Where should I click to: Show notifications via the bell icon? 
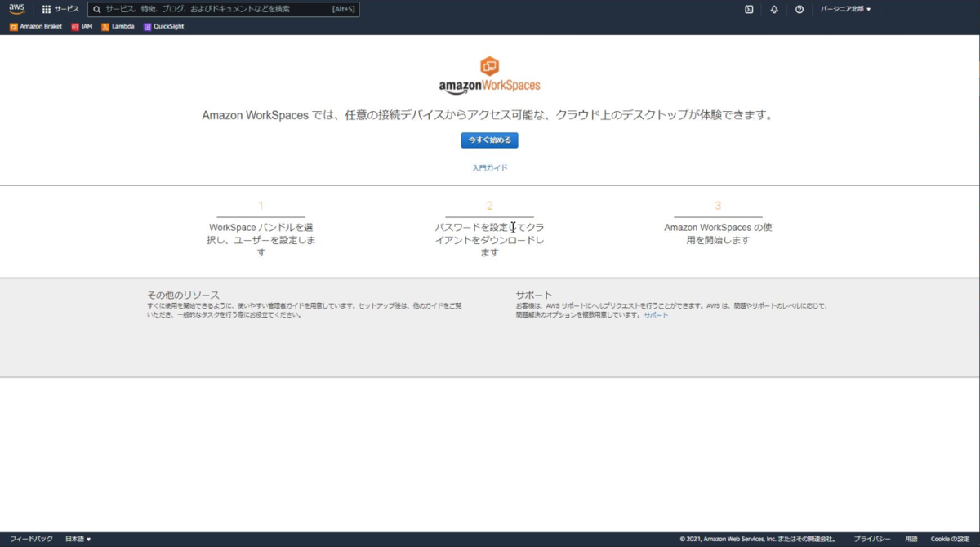point(774,9)
